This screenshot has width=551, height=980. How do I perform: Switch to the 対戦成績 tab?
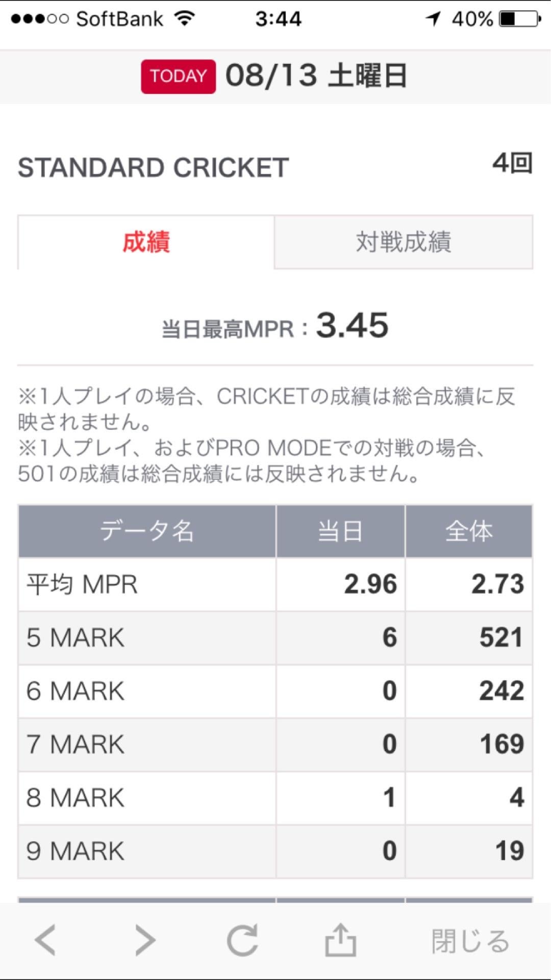404,242
